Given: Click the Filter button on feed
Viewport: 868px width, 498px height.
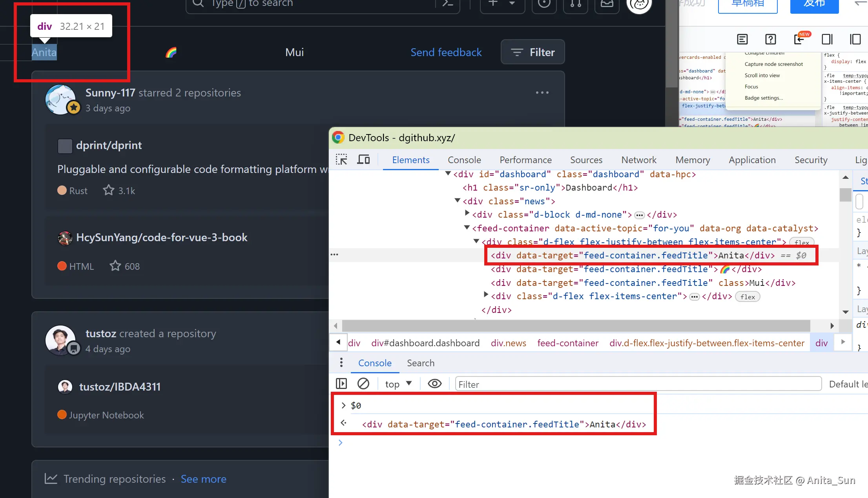Looking at the screenshot, I should pyautogui.click(x=532, y=52).
